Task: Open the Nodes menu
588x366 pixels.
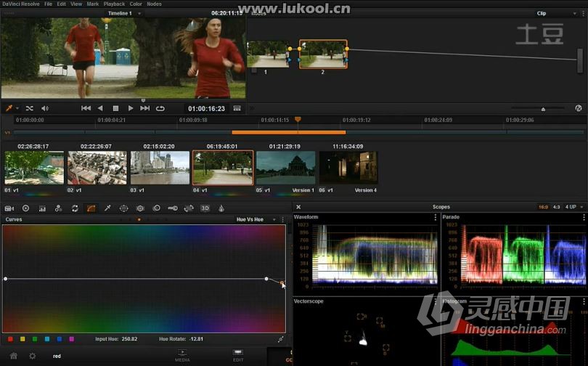Action: (154, 4)
